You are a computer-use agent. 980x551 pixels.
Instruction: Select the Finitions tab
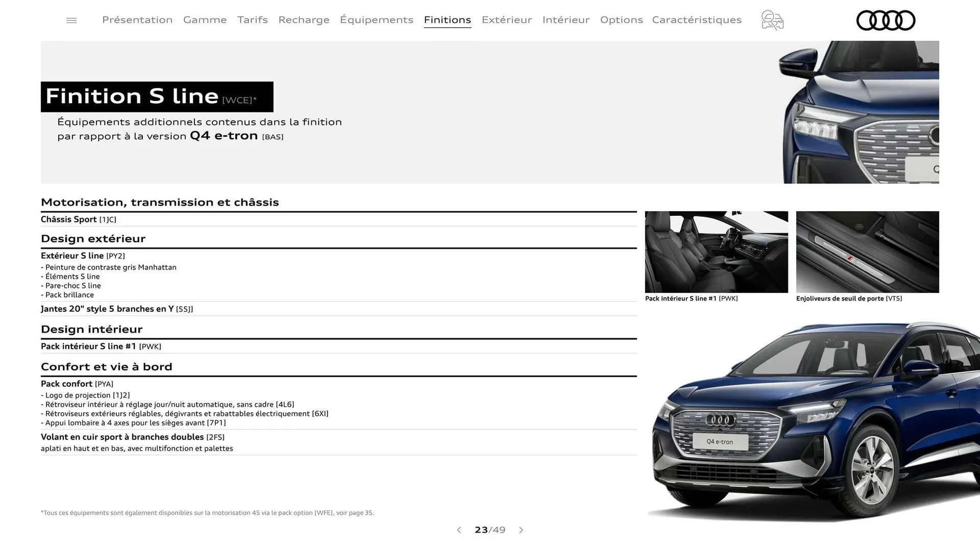point(447,20)
